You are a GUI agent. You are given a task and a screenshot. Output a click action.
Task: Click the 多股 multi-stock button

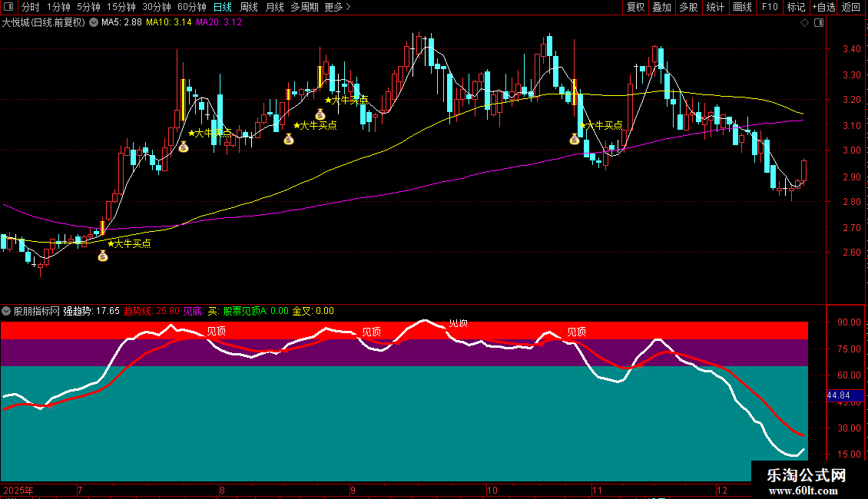coord(689,7)
